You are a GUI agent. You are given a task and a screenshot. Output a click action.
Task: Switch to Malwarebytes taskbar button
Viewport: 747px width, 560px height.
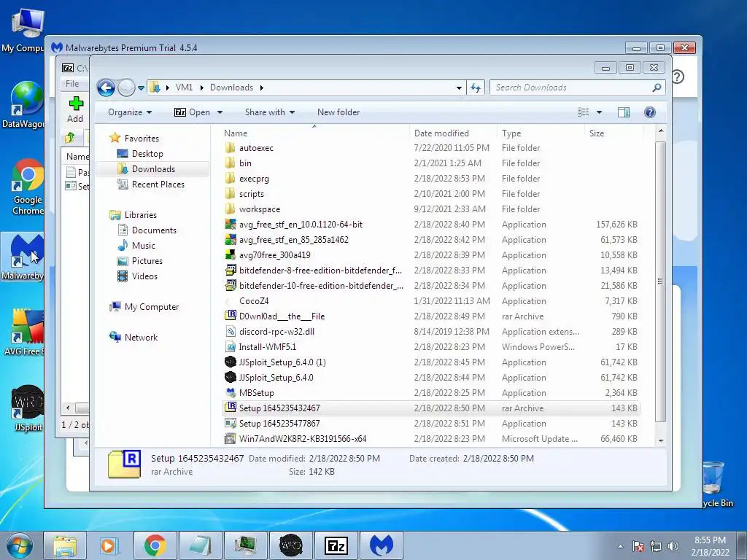382,545
